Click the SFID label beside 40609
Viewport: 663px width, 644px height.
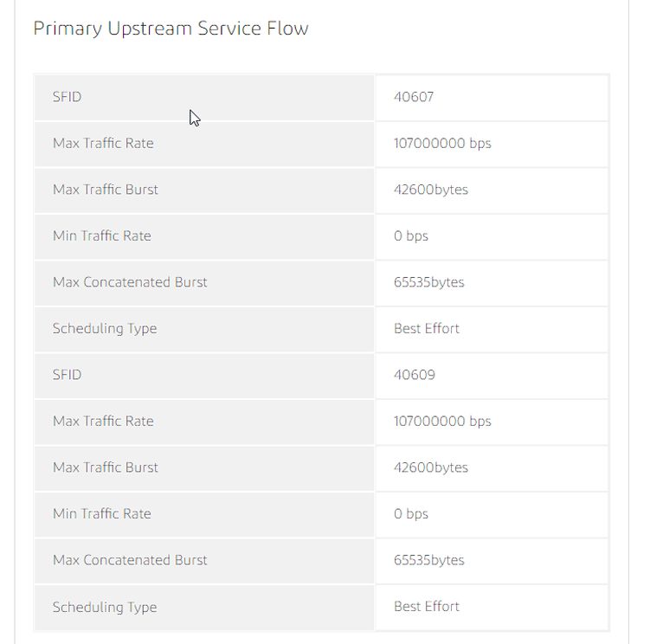68,375
